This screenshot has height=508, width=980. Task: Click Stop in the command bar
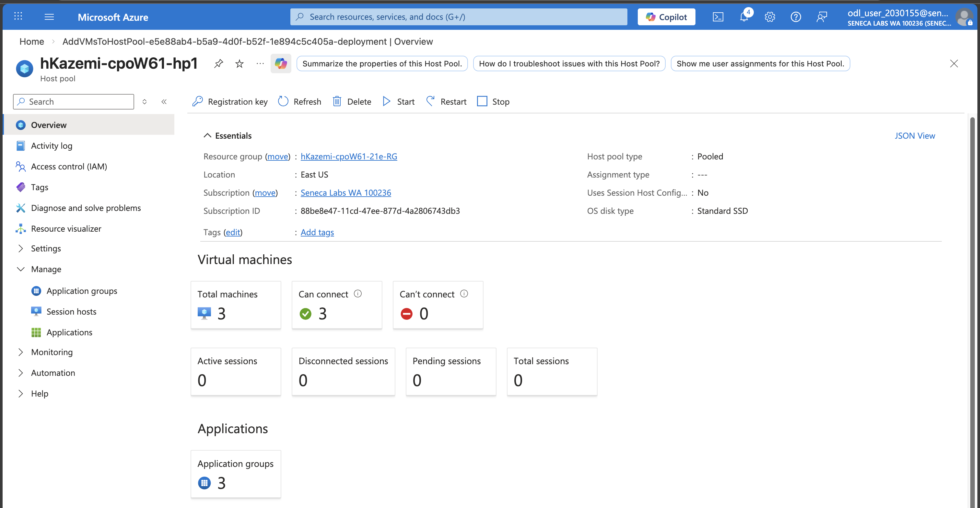point(494,101)
